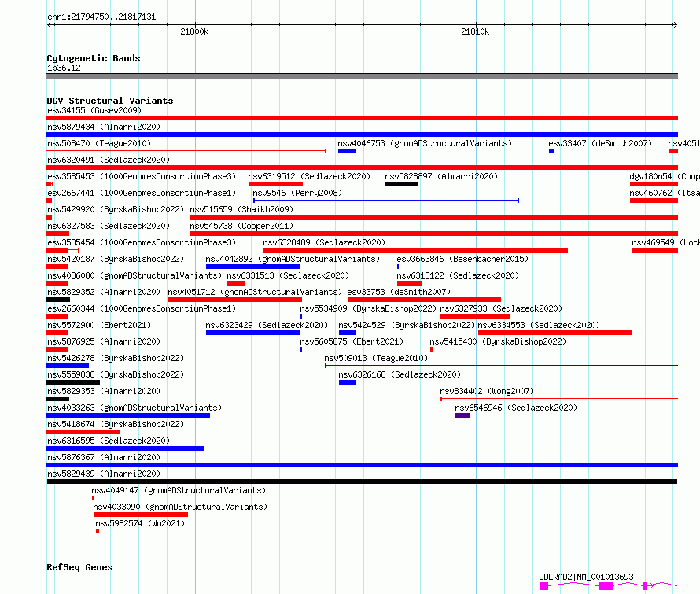
Task: Click nsv5418674 (ByrskaBishop2022) label
Action: click(116, 424)
